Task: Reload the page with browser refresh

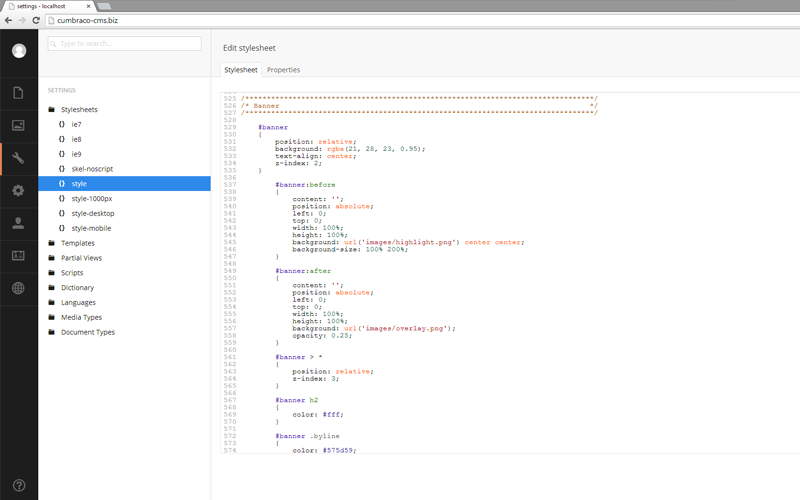Action: (x=36, y=20)
